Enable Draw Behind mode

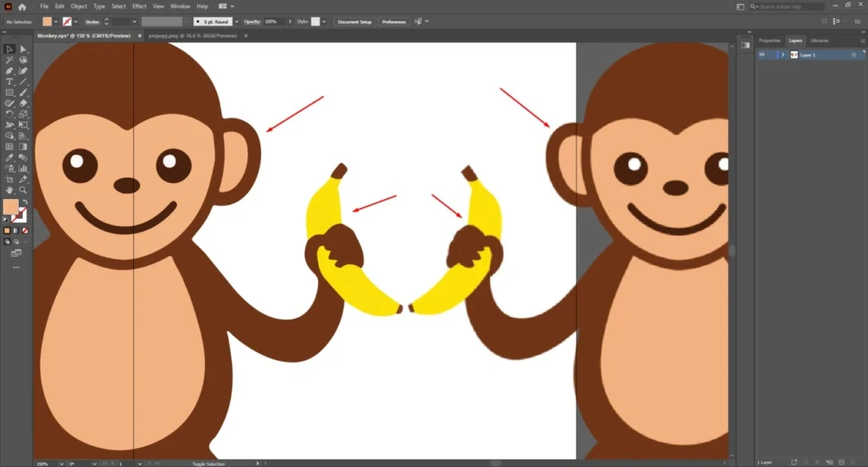pos(16,242)
